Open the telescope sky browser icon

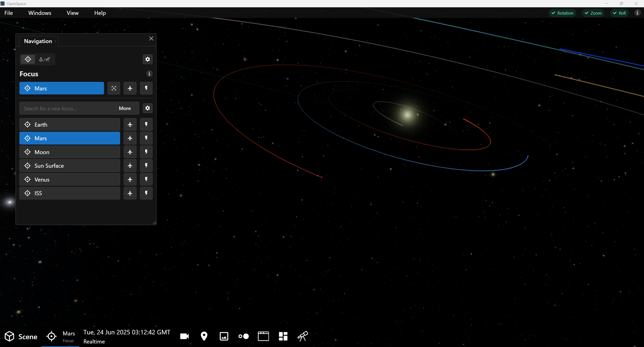pos(303,336)
